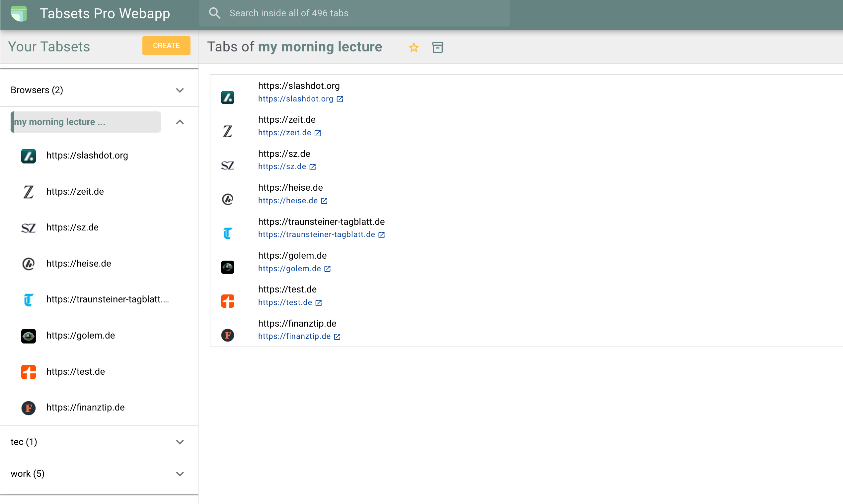Viewport: 843px width, 504px height.
Task: Open external link icon next to slashdot.org
Action: point(340,99)
